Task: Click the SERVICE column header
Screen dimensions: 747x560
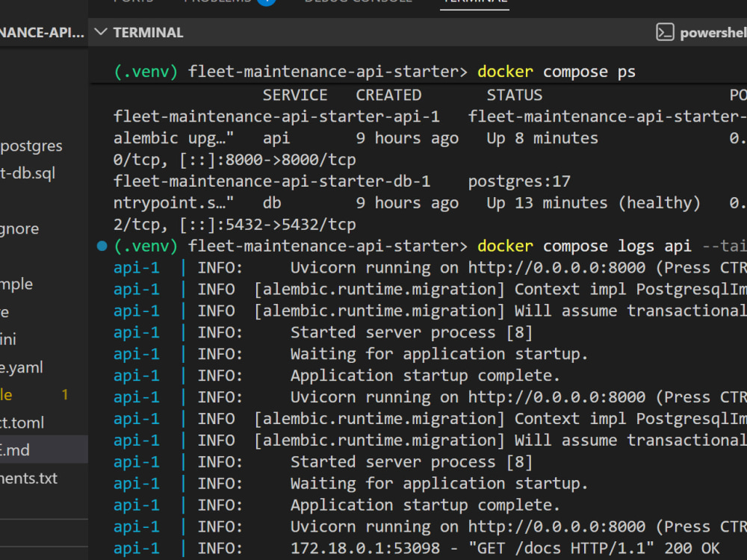Action: coord(295,96)
